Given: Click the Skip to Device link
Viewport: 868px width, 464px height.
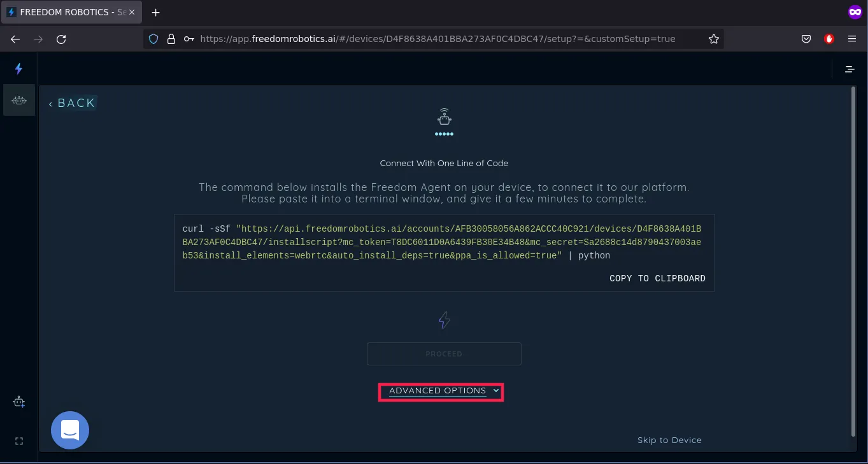Looking at the screenshot, I should click(x=669, y=440).
